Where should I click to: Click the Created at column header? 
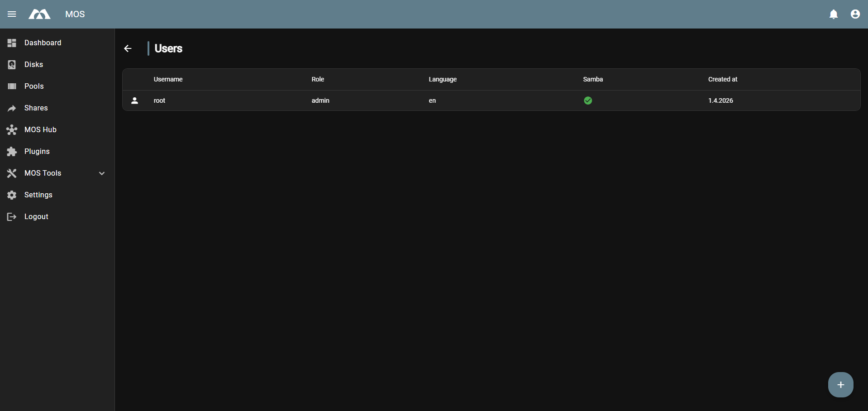click(722, 79)
